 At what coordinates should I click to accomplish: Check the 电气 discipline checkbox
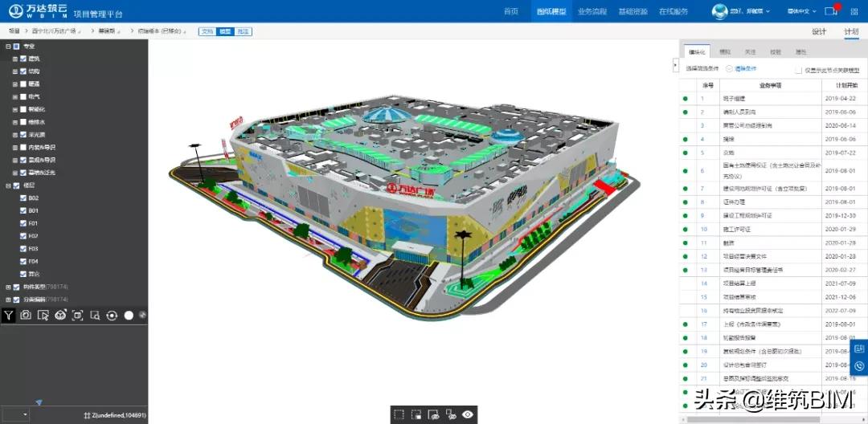point(23,96)
